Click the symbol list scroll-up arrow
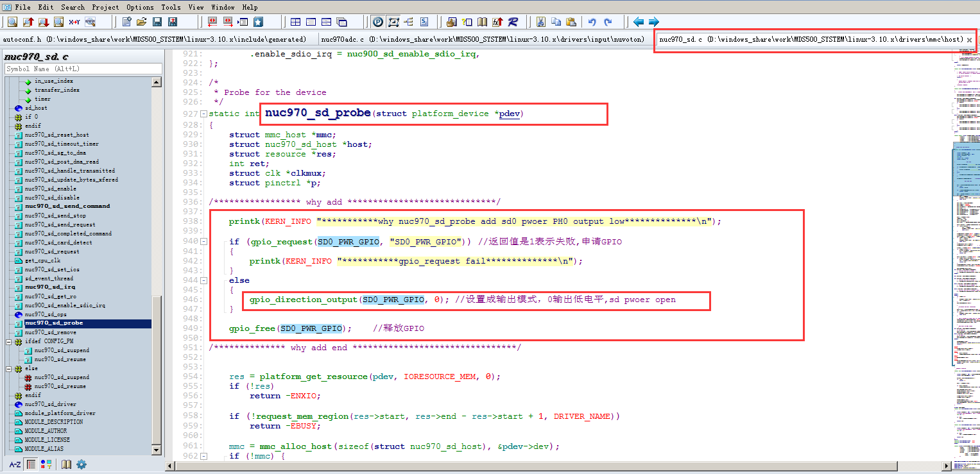The image size is (980, 474). [157, 82]
